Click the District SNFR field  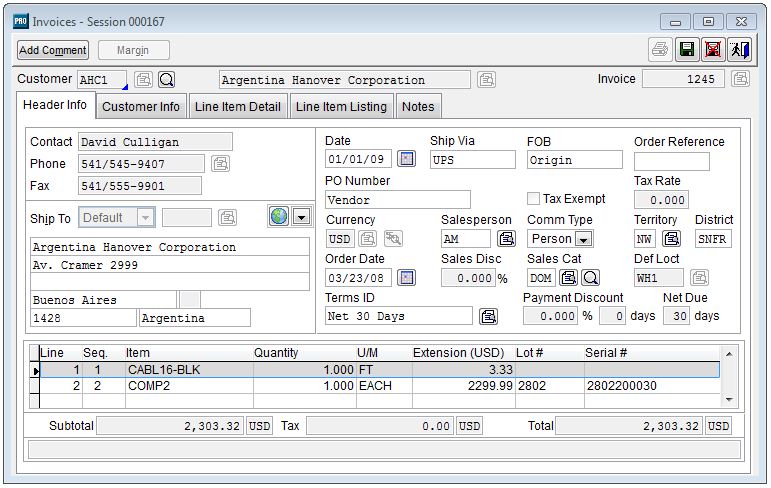pyautogui.click(x=713, y=239)
